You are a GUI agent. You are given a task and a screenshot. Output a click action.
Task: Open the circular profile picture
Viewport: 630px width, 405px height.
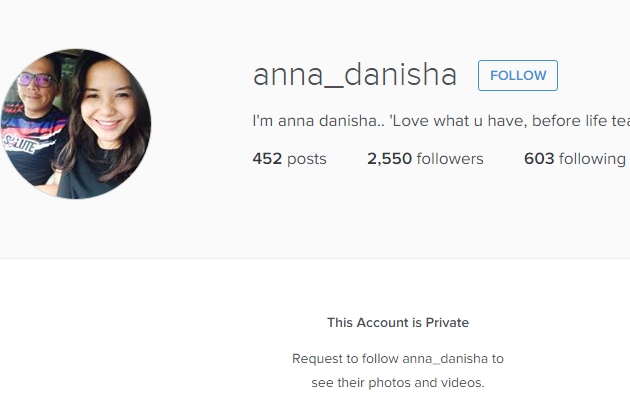[76, 124]
